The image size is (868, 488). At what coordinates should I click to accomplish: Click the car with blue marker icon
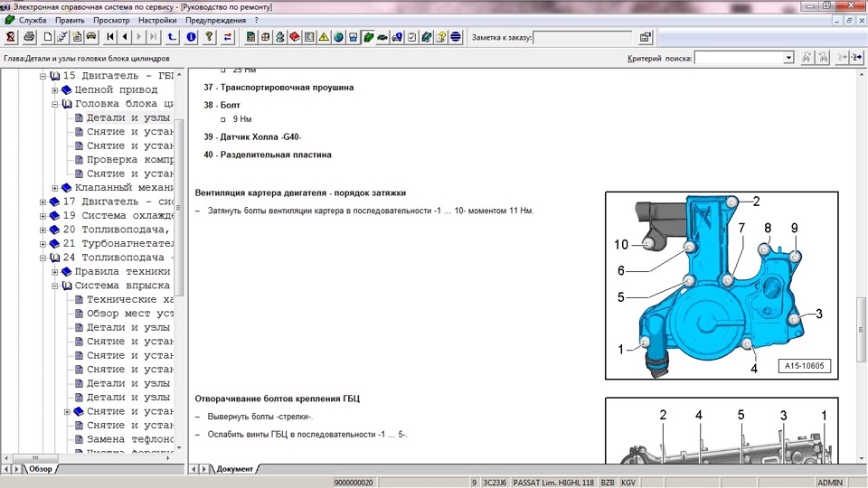pyautogui.click(x=397, y=37)
